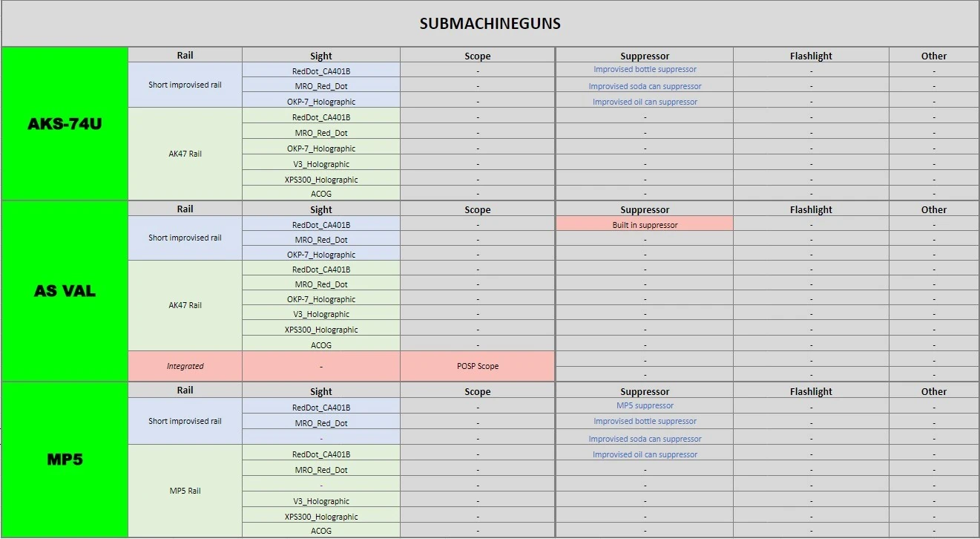Select the Suppressor column header in AKS-74U section
This screenshot has height=539, width=980.
645,56
